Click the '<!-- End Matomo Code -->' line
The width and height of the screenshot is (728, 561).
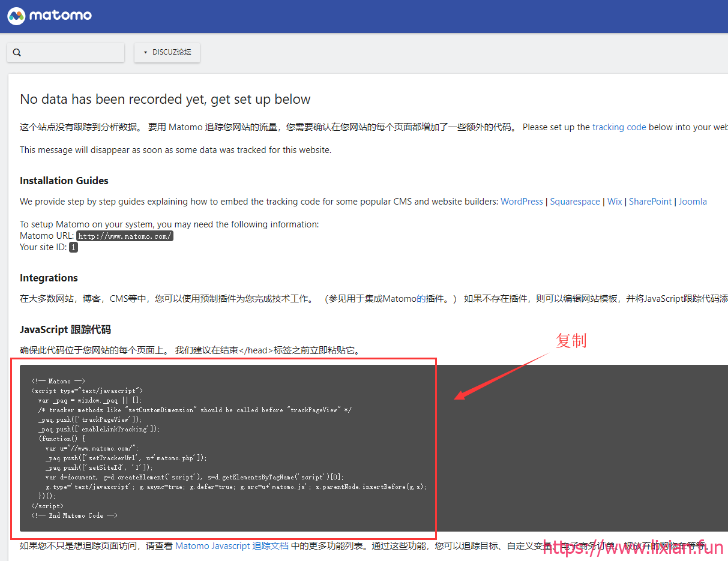74,515
